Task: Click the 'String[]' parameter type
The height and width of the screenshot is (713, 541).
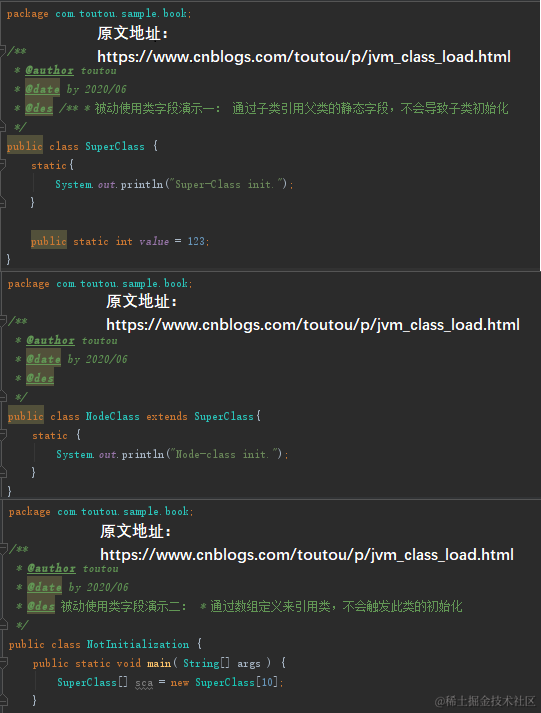Action: pos(206,663)
